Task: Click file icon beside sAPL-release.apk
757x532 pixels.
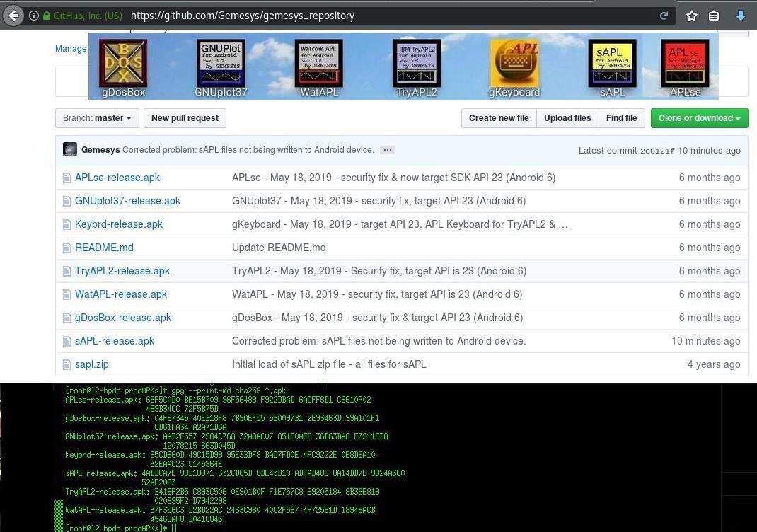Action: tap(67, 341)
